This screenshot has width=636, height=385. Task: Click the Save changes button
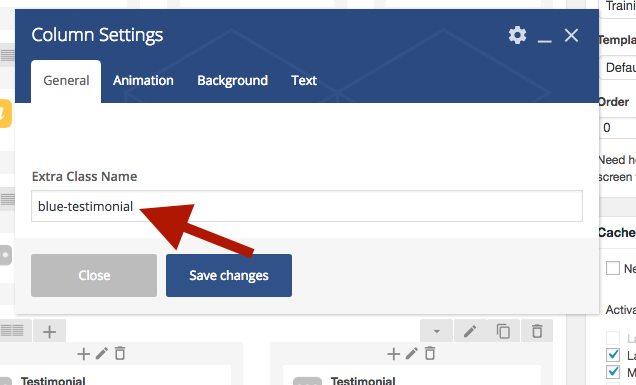229,275
